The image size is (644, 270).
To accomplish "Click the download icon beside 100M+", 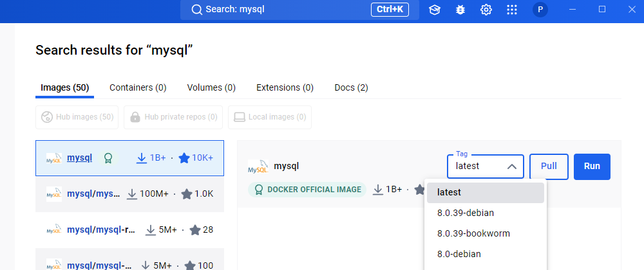I will pyautogui.click(x=132, y=194).
